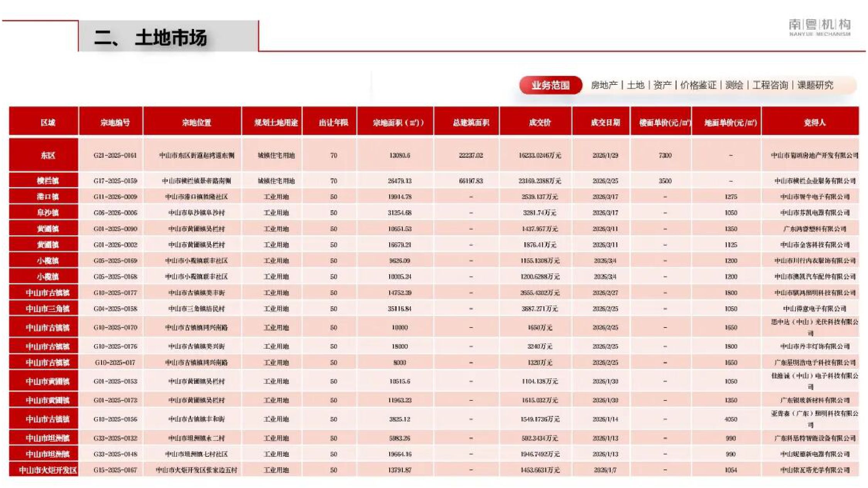
Task: Click parcel number G11-2026-0009
Action: coord(115,197)
